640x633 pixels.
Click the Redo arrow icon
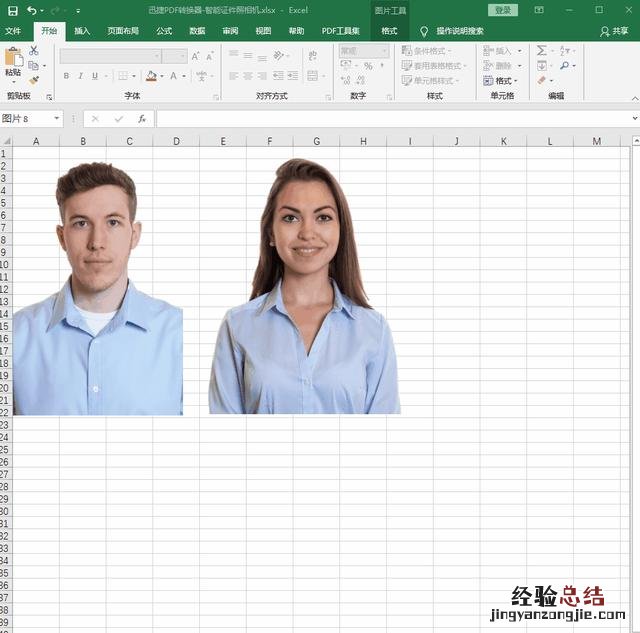click(x=56, y=11)
